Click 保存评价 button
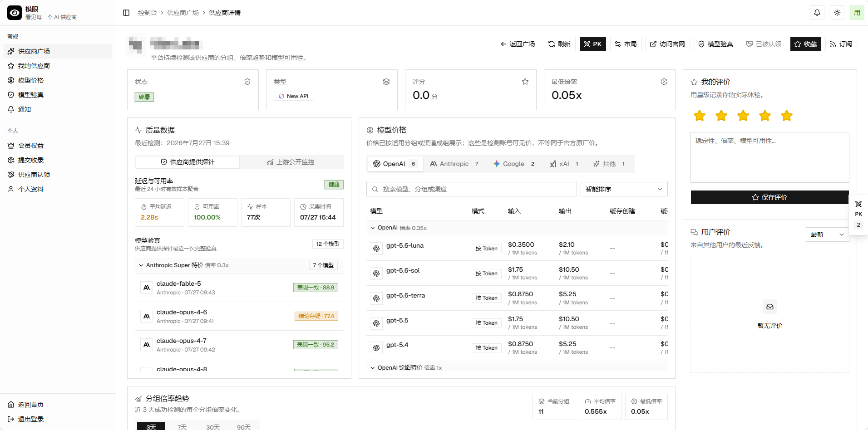868x430 pixels. tap(769, 197)
